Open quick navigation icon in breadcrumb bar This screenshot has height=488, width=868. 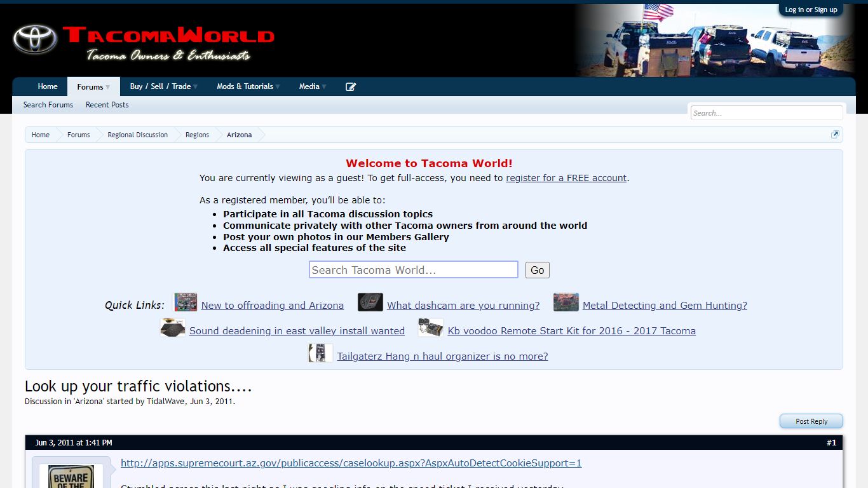tap(835, 134)
